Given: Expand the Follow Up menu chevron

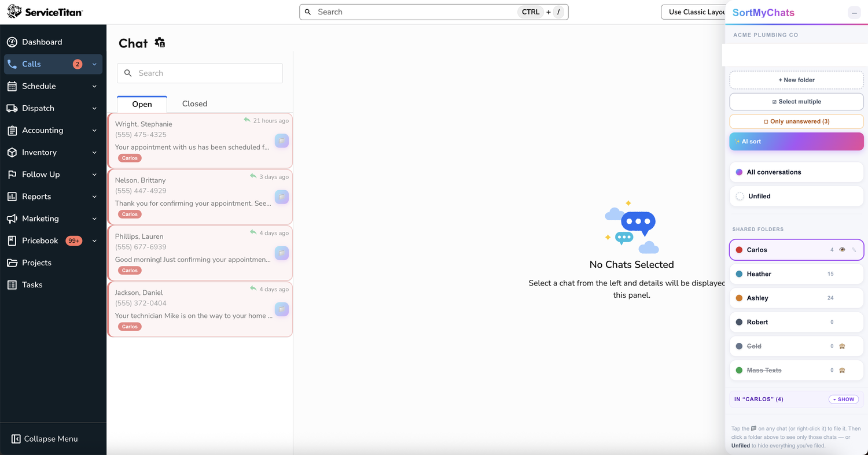Looking at the screenshot, I should point(94,175).
